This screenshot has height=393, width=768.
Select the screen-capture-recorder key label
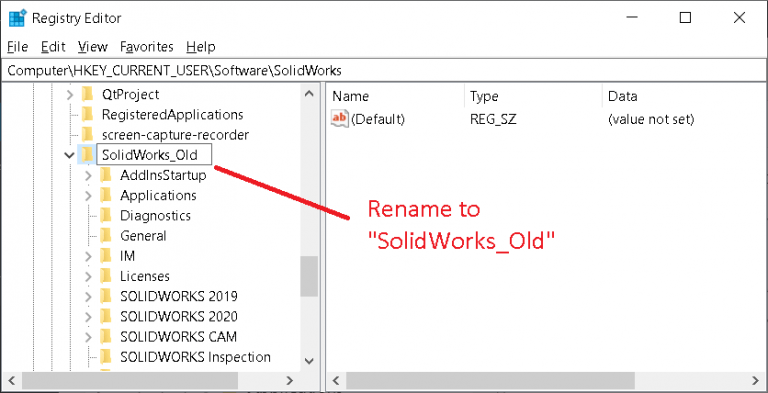[x=175, y=134]
